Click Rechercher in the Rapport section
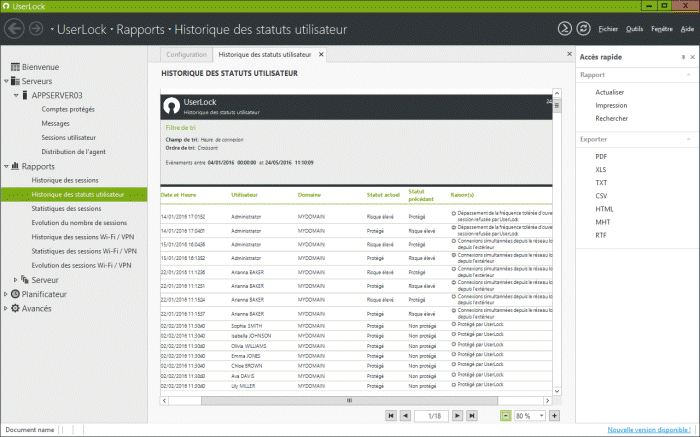The height and width of the screenshot is (437, 700). pyautogui.click(x=612, y=118)
